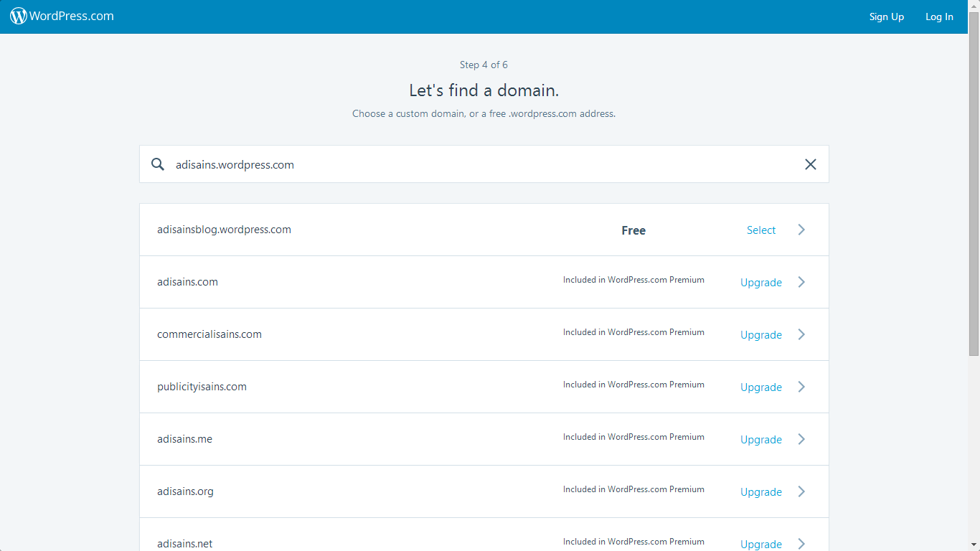This screenshot has width=980, height=551.
Task: Focus the domain search input field
Action: click(484, 164)
